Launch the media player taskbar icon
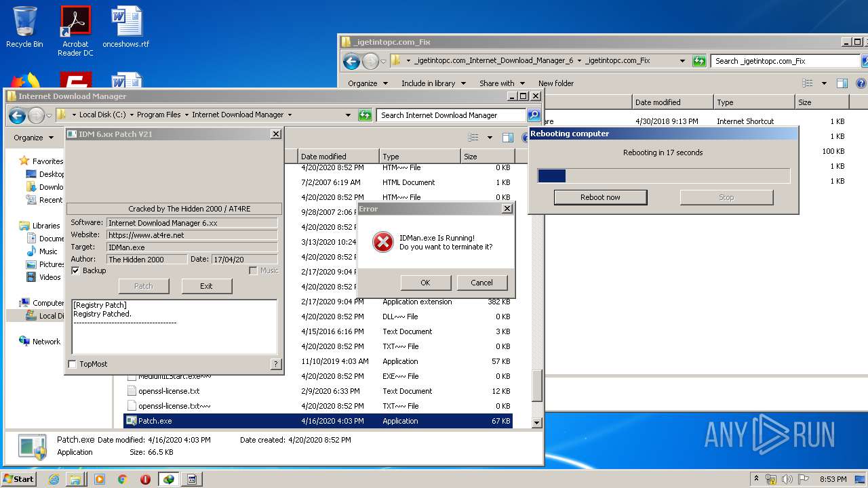The image size is (868, 488). click(x=100, y=479)
